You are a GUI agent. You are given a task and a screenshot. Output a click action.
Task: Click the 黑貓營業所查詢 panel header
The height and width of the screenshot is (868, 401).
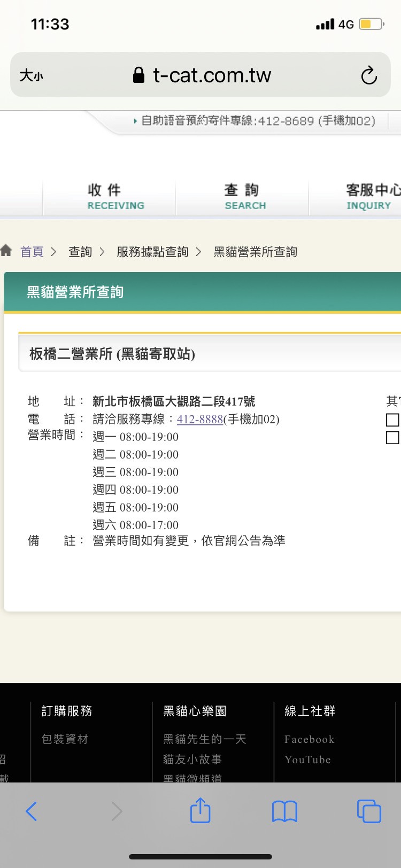click(203, 292)
